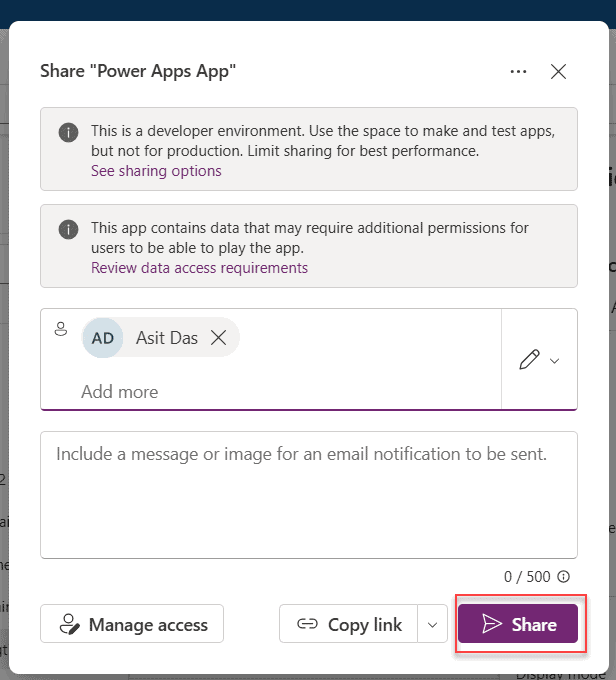Click the person icon in recipient field

(61, 329)
